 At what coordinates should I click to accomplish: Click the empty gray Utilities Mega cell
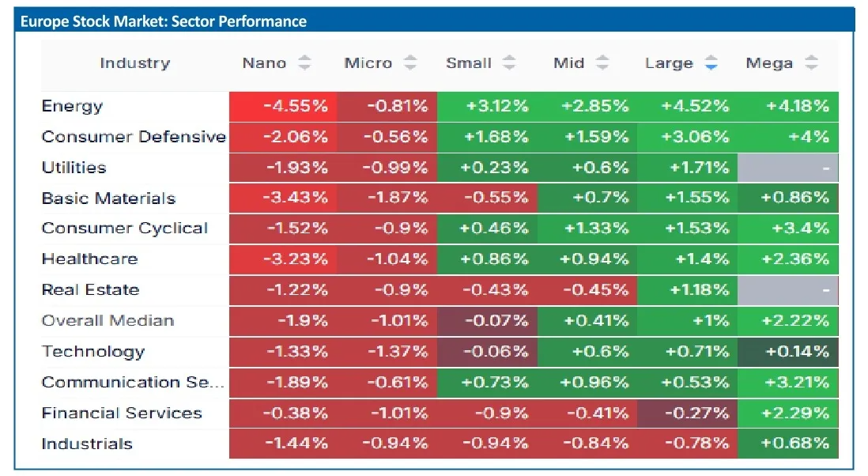(787, 168)
